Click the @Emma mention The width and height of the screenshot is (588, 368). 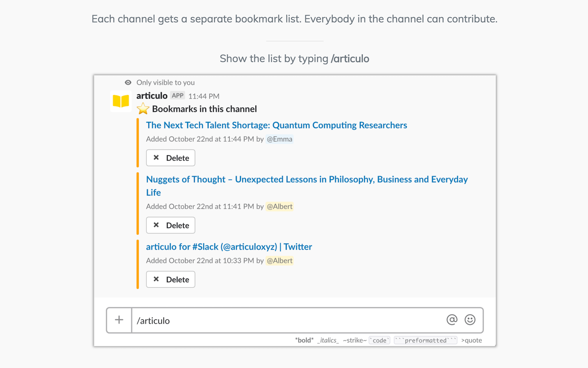(x=280, y=139)
